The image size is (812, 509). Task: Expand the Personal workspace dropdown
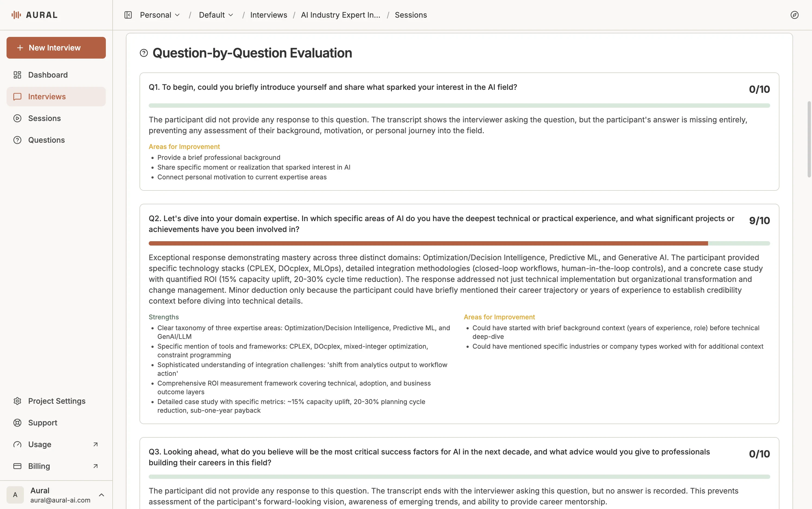(160, 15)
